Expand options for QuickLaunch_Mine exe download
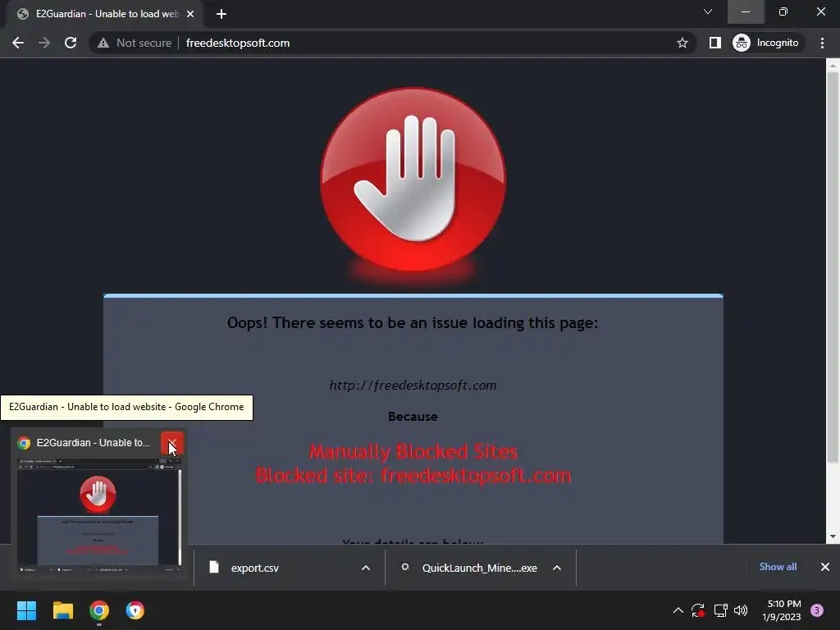Screen dimensions: 840x630 click(x=557, y=568)
